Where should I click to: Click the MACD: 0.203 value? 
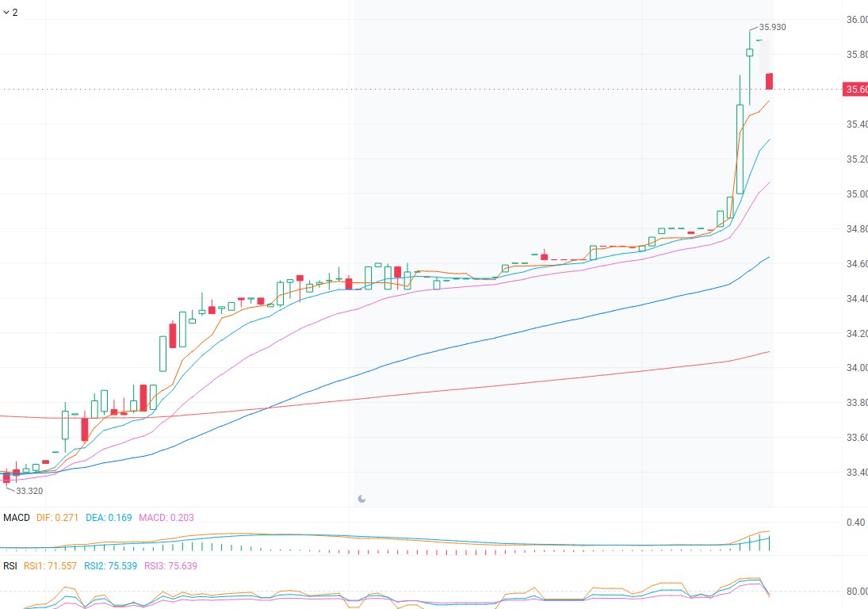[166, 518]
